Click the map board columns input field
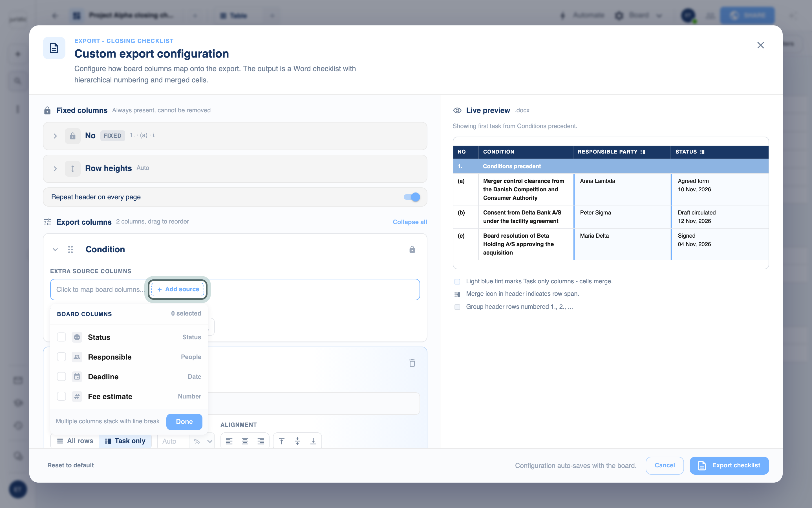 (x=235, y=289)
